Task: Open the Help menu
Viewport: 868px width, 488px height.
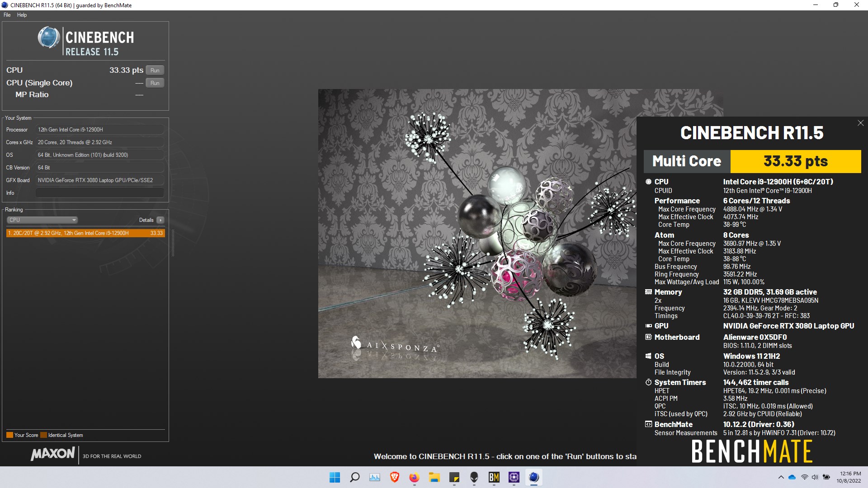Action: [22, 15]
